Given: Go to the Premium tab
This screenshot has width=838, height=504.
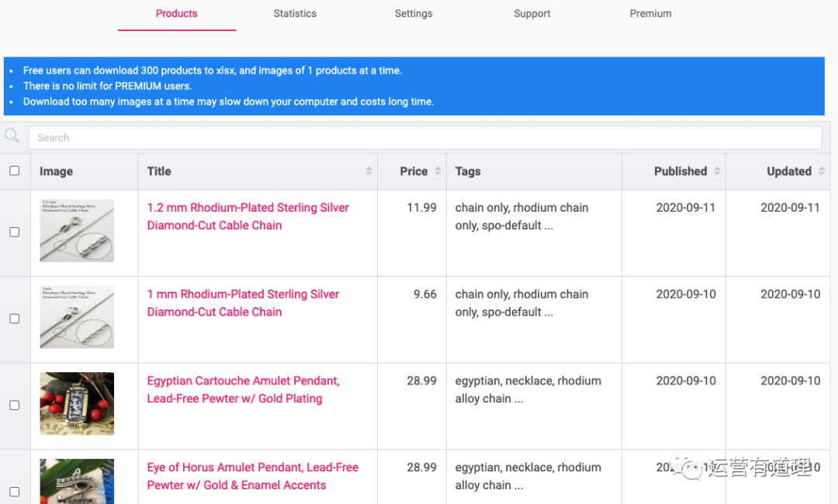Looking at the screenshot, I should (x=650, y=14).
